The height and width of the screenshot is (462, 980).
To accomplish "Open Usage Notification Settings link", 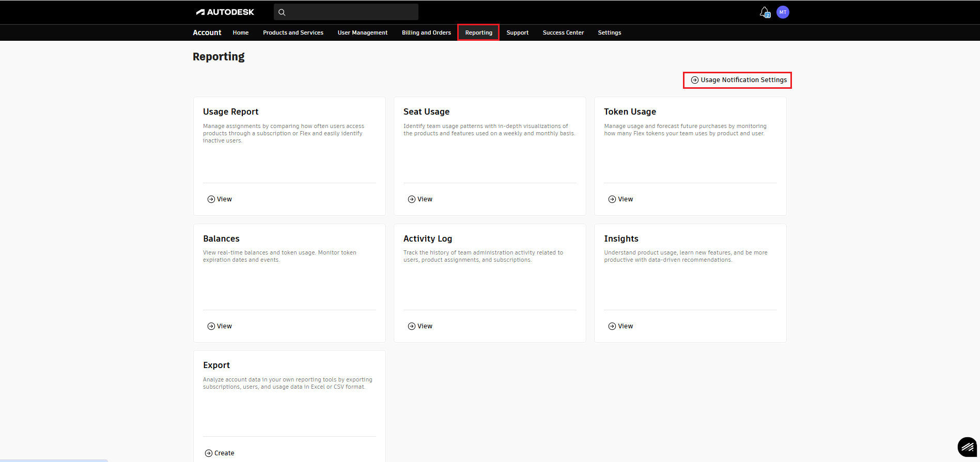I will coord(743,80).
